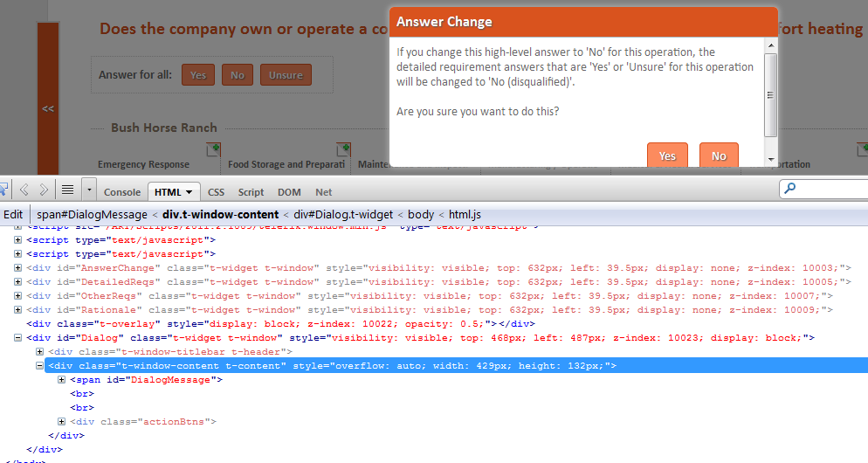
Task: Collapse the div id="Dialog" node
Action: coord(17,337)
